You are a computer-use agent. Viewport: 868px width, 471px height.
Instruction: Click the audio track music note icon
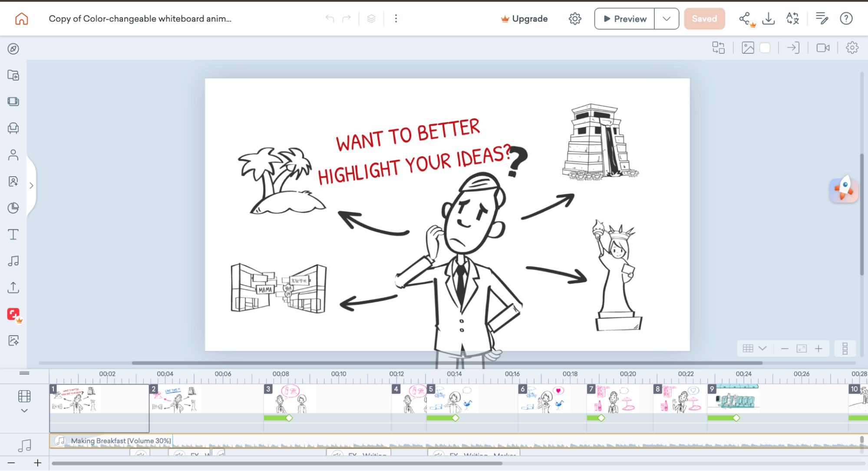24,445
